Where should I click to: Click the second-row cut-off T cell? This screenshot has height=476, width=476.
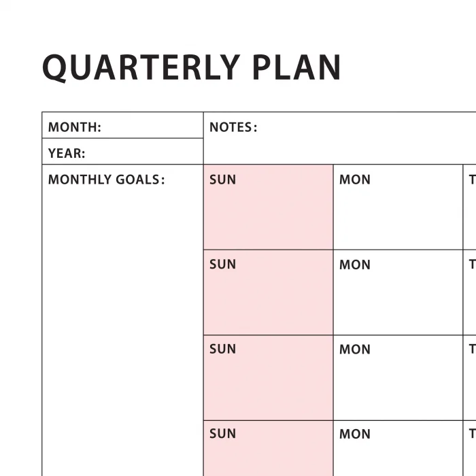[471, 296]
